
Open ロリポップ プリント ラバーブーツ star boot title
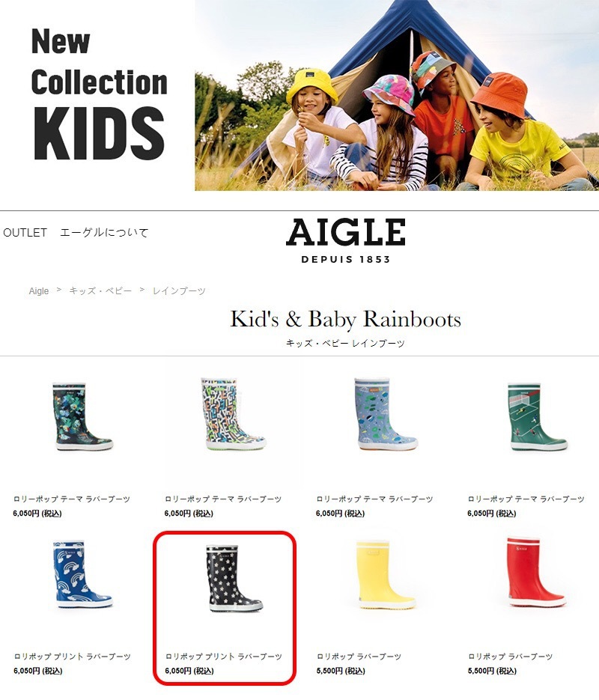coord(224,657)
